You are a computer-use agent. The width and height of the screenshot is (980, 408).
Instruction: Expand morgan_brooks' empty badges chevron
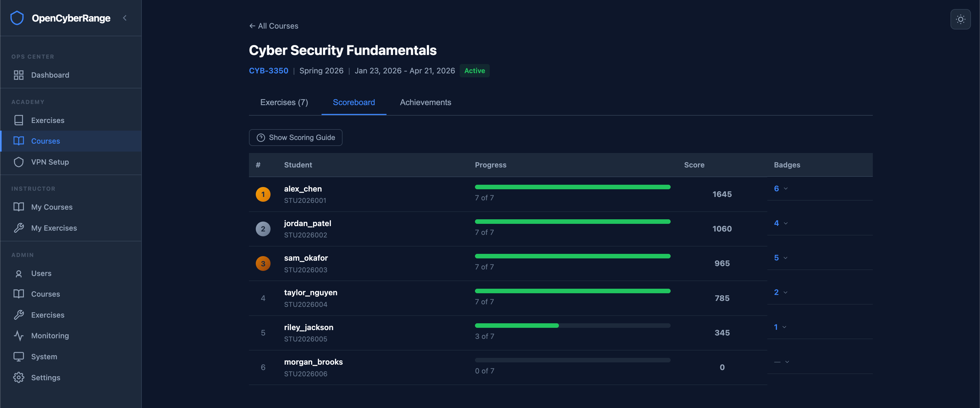pos(787,362)
